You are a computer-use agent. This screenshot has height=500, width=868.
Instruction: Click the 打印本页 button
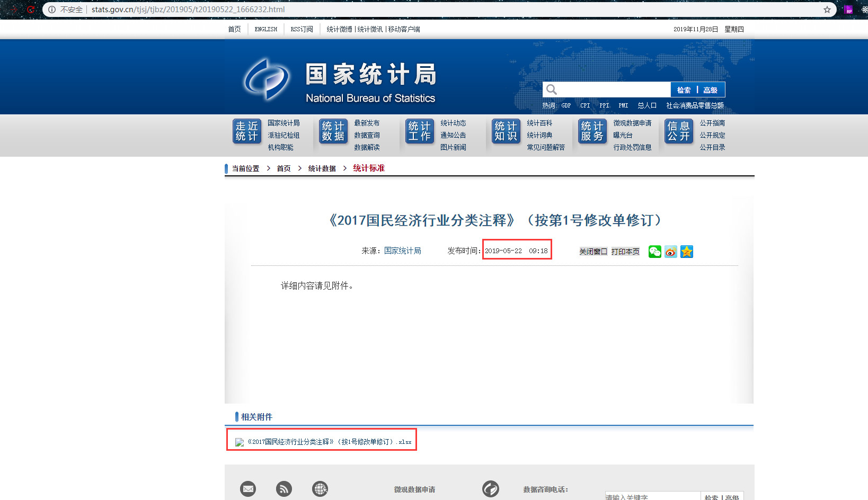click(625, 252)
